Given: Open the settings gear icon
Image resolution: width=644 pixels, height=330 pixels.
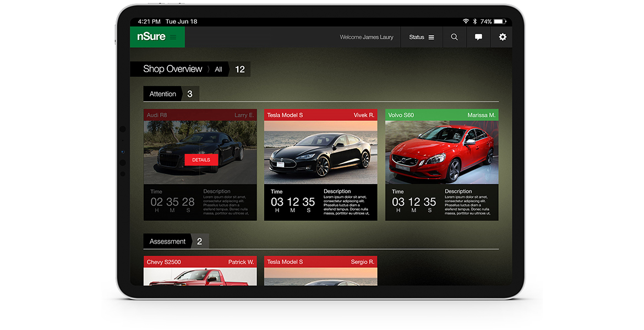Looking at the screenshot, I should click(x=503, y=37).
